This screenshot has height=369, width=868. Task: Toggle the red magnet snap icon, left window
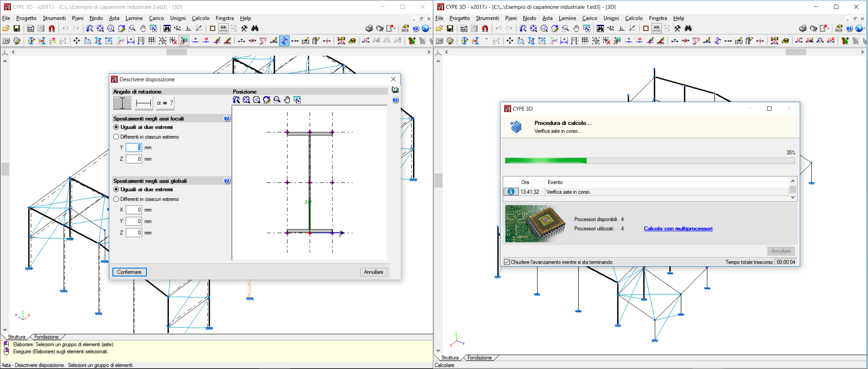click(x=52, y=29)
